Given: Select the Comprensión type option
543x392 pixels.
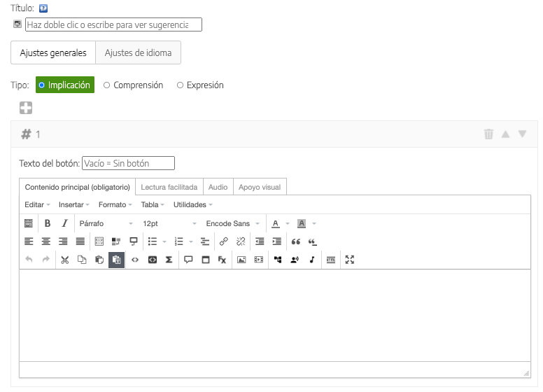Looking at the screenshot, I should click(133, 85).
